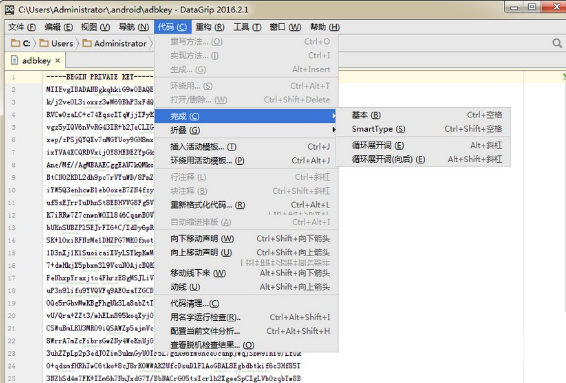Click the BEGIN PRIVATE KEY line
566x383 pixels.
pos(100,77)
